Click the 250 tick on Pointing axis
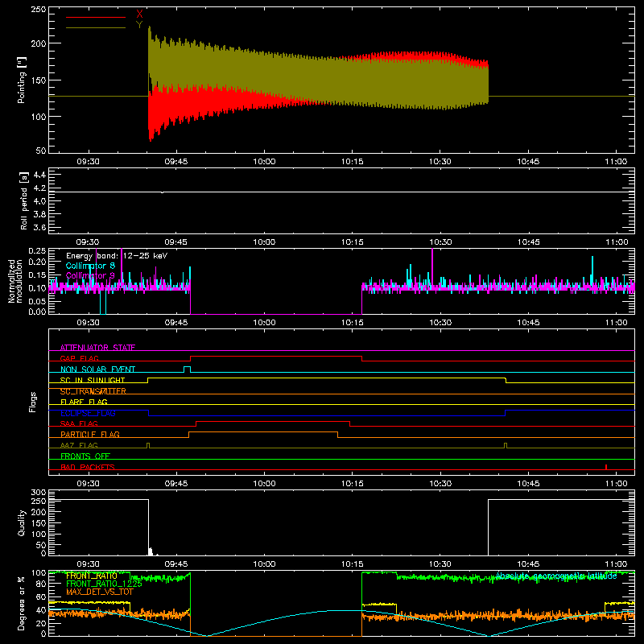The height and width of the screenshot is (644, 644). [x=39, y=10]
